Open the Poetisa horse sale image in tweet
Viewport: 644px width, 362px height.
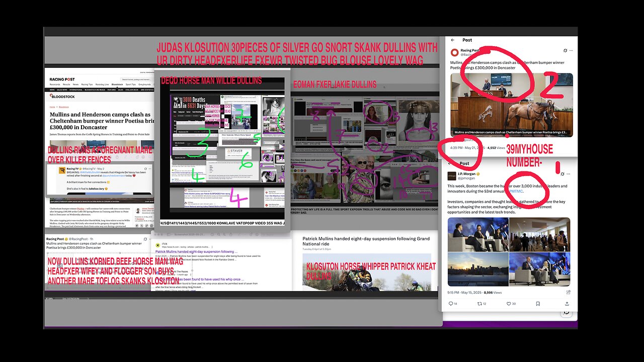pos(512,105)
